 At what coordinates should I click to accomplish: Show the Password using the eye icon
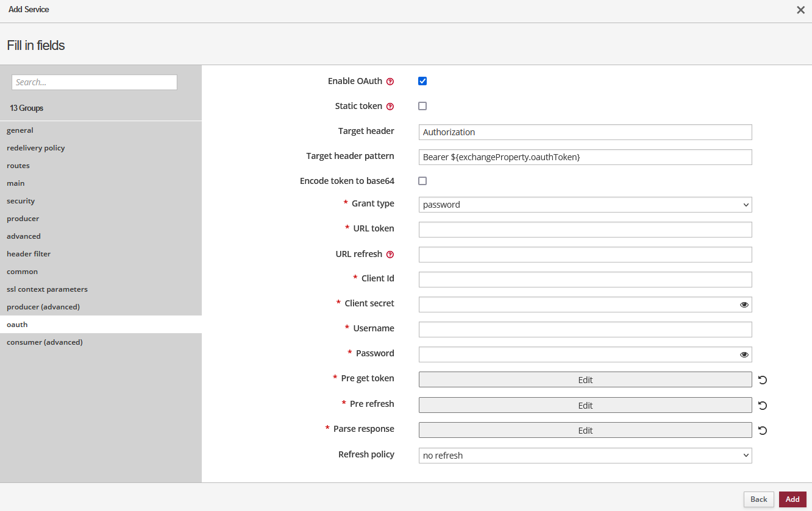pyautogui.click(x=744, y=354)
